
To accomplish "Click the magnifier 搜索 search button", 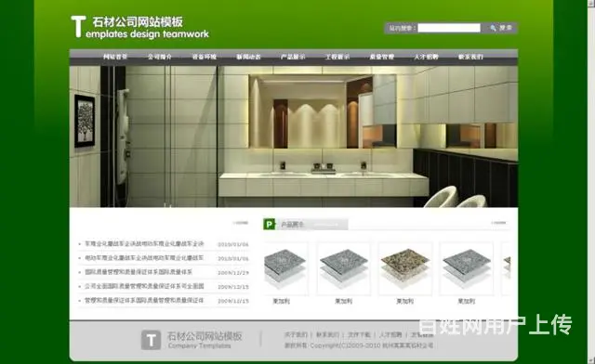I will 501,28.
